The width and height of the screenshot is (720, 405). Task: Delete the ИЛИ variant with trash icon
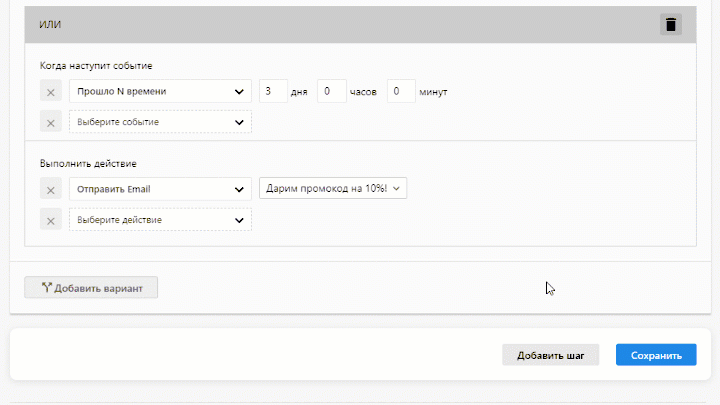click(x=670, y=25)
